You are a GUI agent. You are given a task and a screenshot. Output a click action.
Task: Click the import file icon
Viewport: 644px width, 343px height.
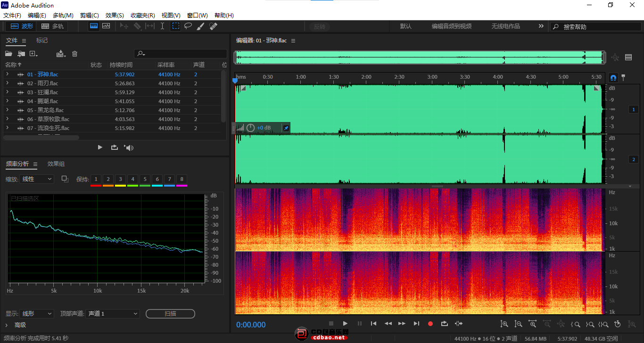[21, 54]
